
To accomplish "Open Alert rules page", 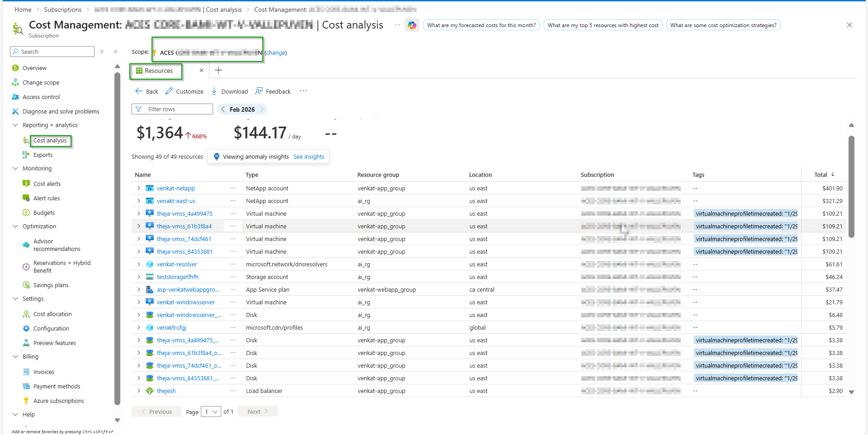I will pyautogui.click(x=47, y=199).
